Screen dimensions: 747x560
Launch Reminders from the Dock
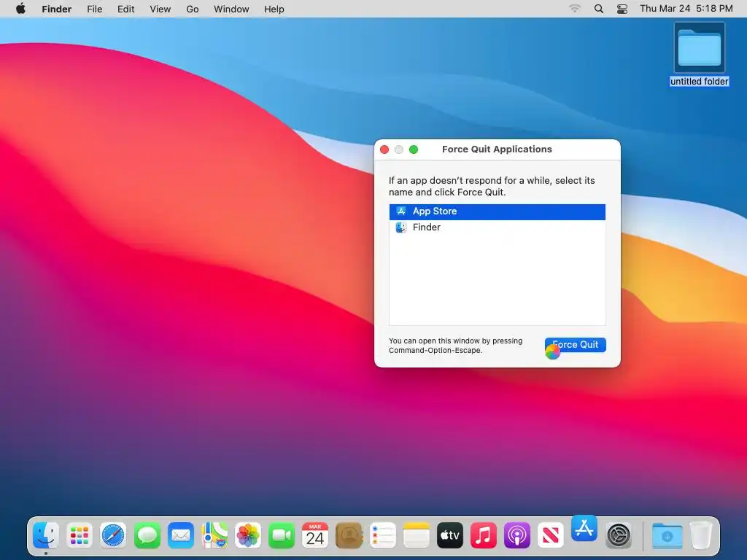pyautogui.click(x=382, y=535)
